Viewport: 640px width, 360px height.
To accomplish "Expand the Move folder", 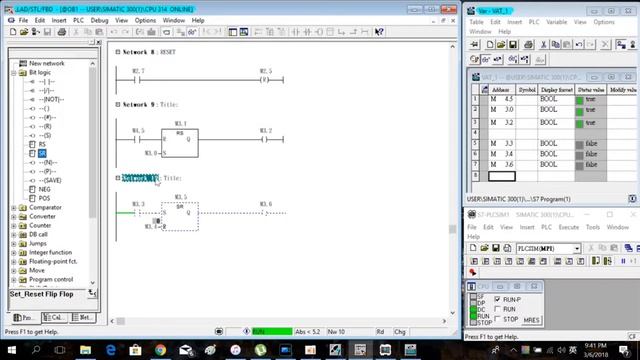I will point(13,271).
